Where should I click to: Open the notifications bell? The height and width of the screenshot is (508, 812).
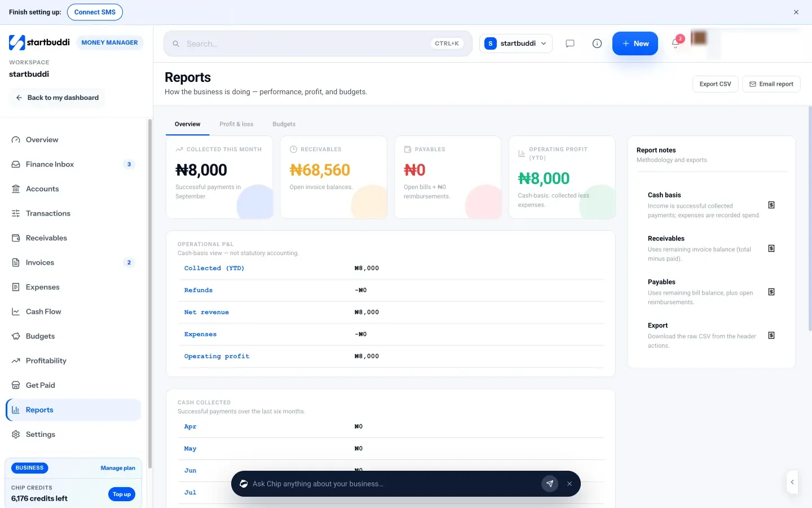pyautogui.click(x=676, y=43)
